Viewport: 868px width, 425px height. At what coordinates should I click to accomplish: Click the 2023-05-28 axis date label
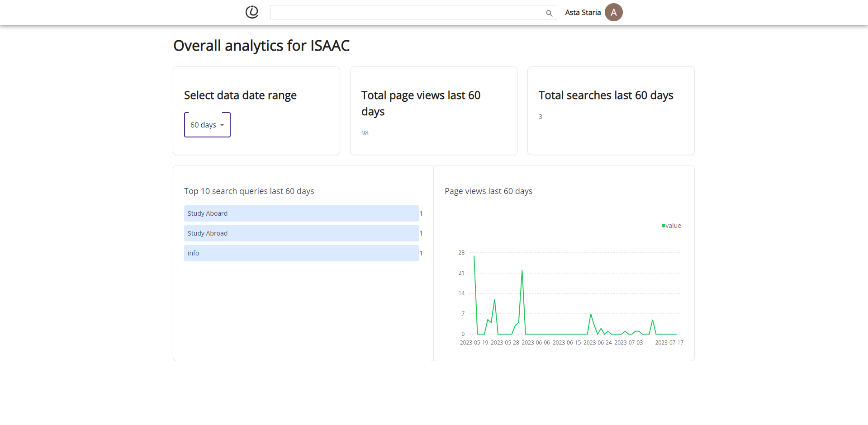(x=505, y=343)
